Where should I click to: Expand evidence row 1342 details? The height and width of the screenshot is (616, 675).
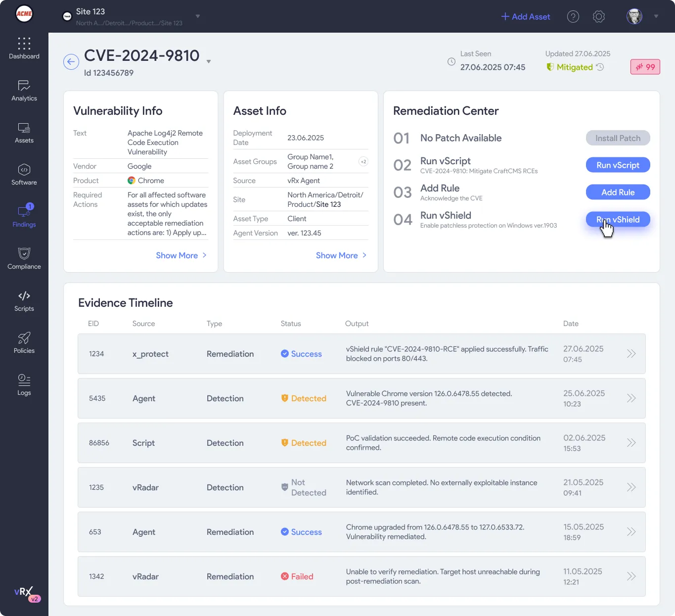click(631, 576)
